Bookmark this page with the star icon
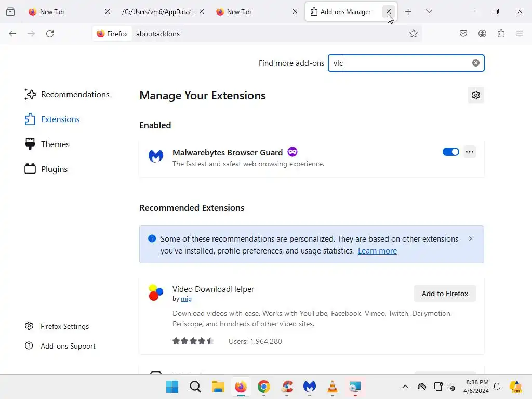The image size is (532, 399). tap(413, 34)
